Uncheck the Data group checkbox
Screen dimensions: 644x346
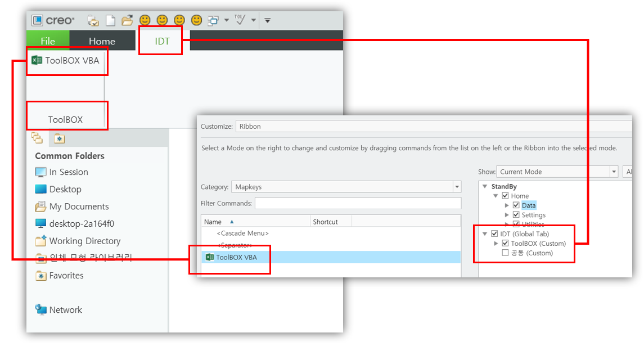tap(516, 205)
